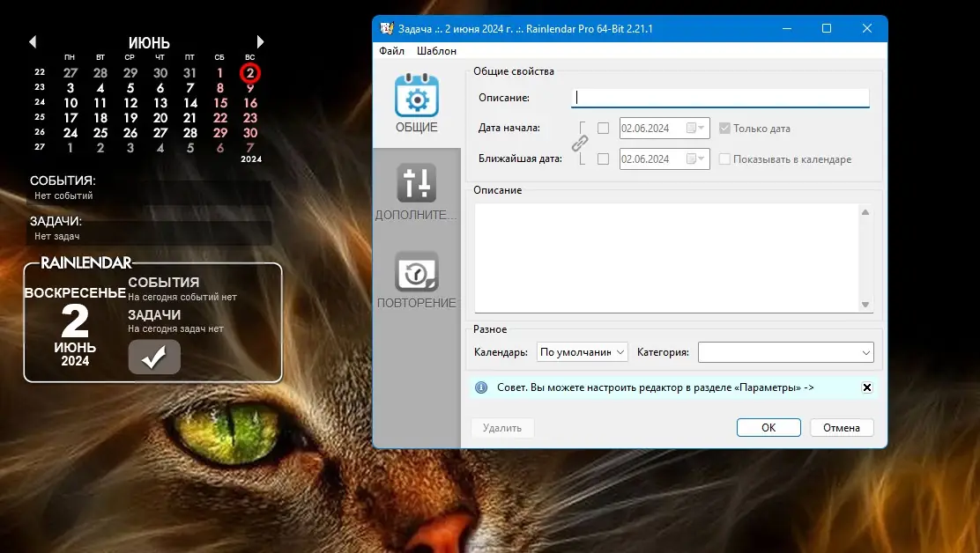Click week number 24 in calendar
This screenshot has width=980, height=553.
tap(40, 102)
